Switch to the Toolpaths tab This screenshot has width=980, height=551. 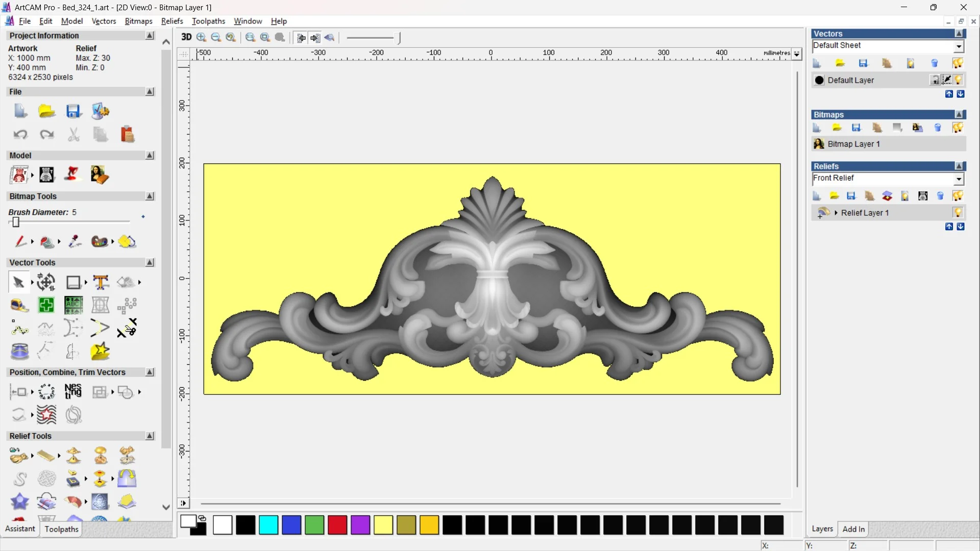pyautogui.click(x=61, y=529)
